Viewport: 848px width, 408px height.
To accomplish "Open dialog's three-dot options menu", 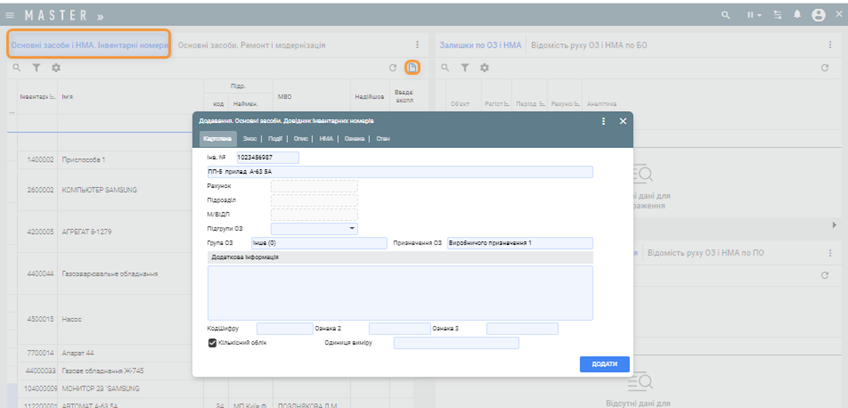I will pos(604,121).
